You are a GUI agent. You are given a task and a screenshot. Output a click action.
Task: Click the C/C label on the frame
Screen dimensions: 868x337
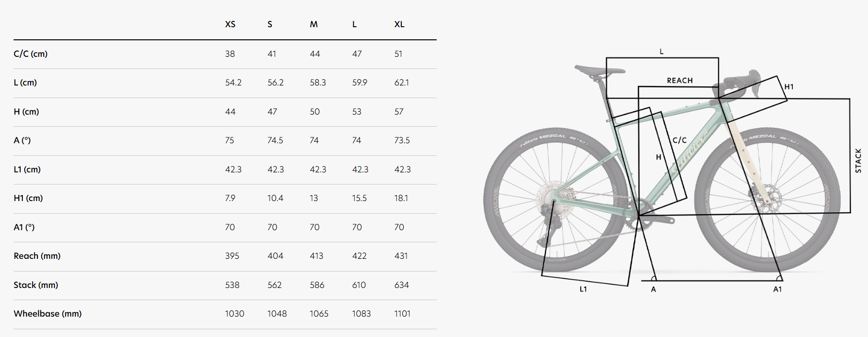(679, 140)
